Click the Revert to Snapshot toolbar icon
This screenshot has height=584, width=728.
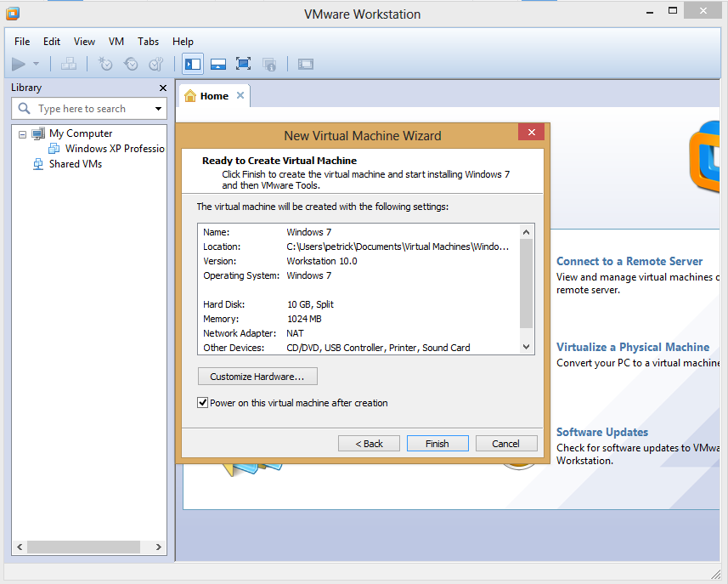coord(131,64)
